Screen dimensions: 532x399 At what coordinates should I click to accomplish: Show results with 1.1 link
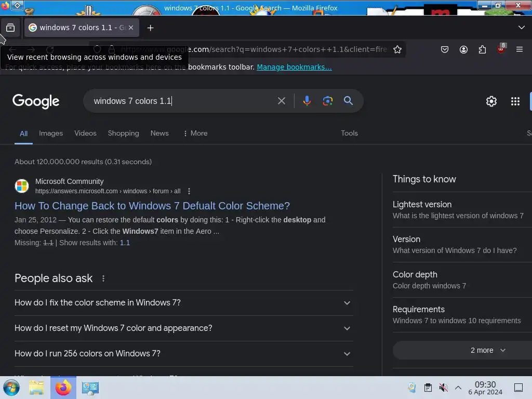(125, 243)
